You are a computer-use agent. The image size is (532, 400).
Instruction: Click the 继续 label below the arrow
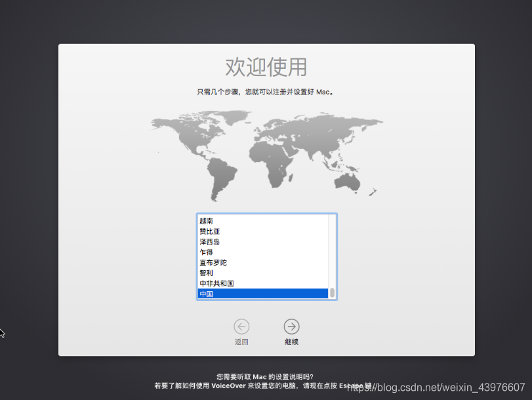point(291,342)
